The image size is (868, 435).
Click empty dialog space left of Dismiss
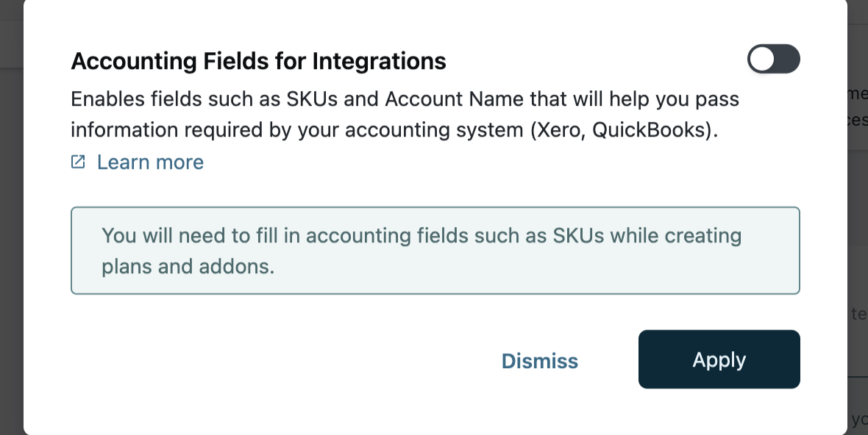click(257, 360)
